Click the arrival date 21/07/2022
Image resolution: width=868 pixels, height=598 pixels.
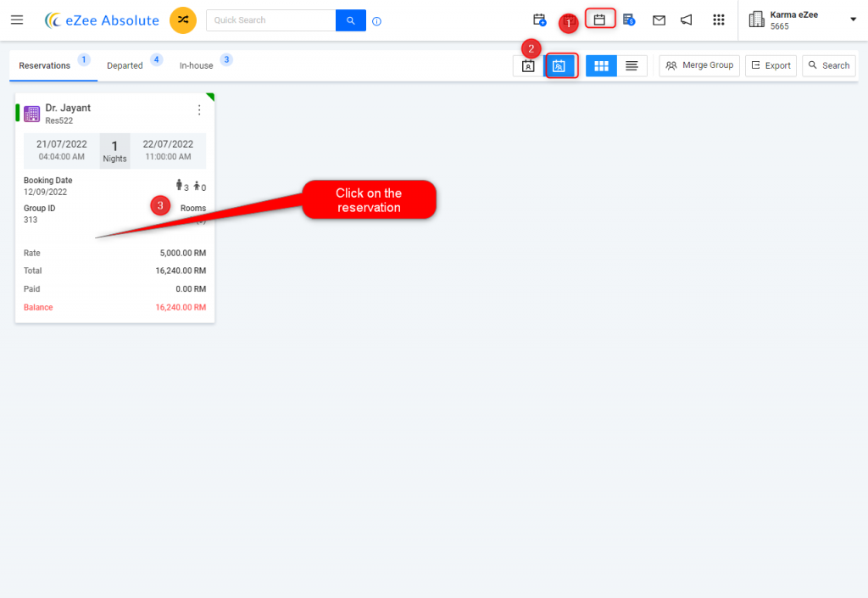point(61,144)
